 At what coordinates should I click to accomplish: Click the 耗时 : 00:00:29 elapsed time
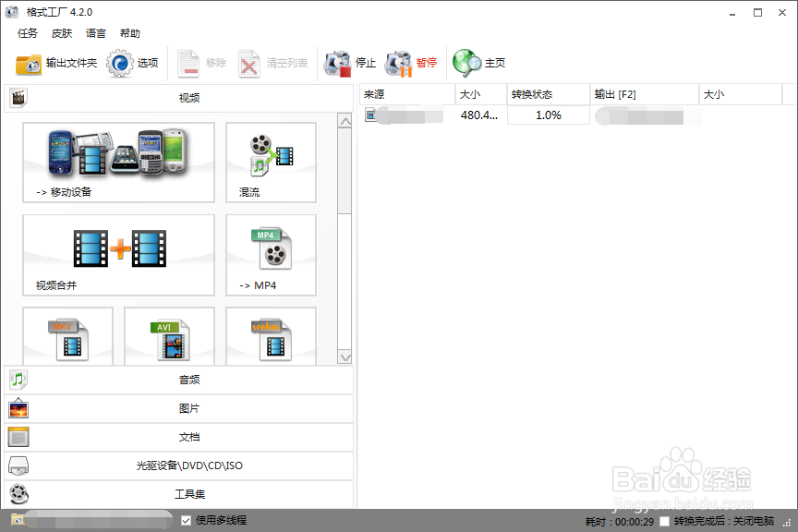pyautogui.click(x=620, y=521)
